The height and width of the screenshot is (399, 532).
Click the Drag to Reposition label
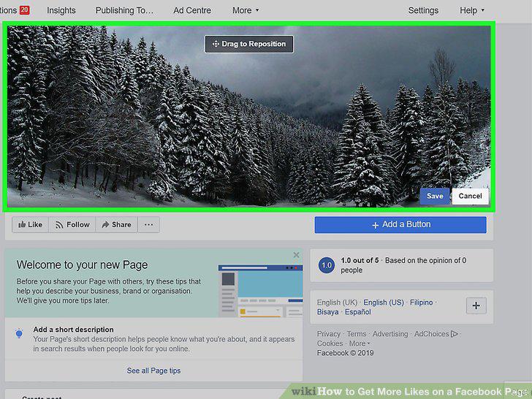pos(249,44)
